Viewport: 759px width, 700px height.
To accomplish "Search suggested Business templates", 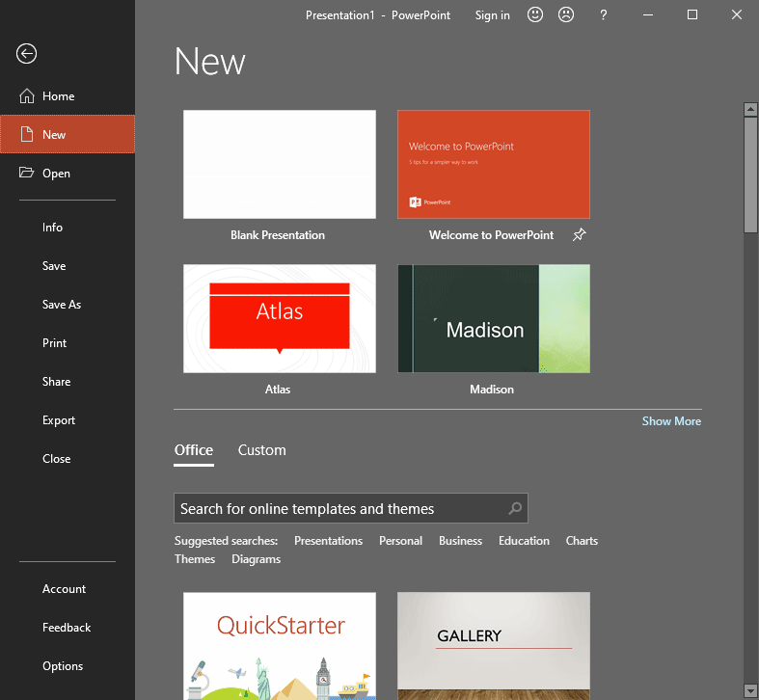I will (460, 541).
